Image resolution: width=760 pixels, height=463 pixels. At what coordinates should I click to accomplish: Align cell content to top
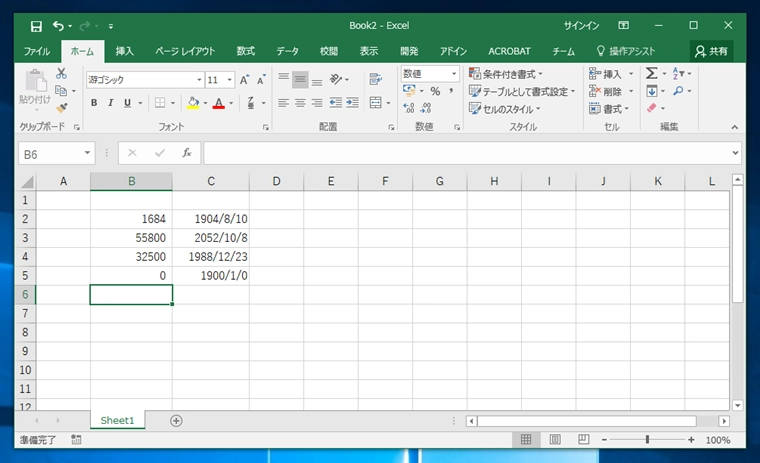[284, 79]
